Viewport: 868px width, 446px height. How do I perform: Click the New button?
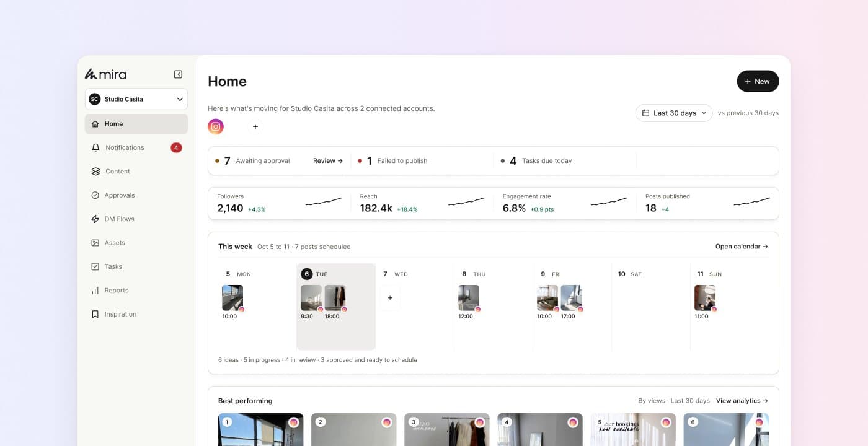758,81
